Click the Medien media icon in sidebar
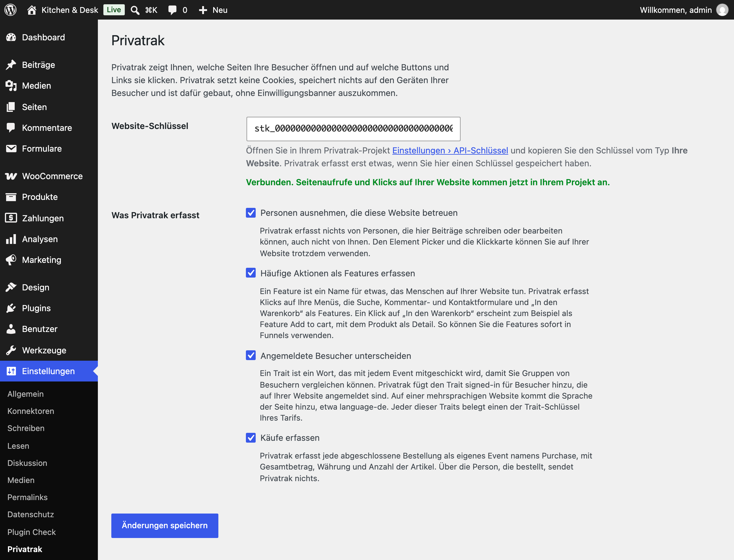The height and width of the screenshot is (560, 734). pos(11,86)
